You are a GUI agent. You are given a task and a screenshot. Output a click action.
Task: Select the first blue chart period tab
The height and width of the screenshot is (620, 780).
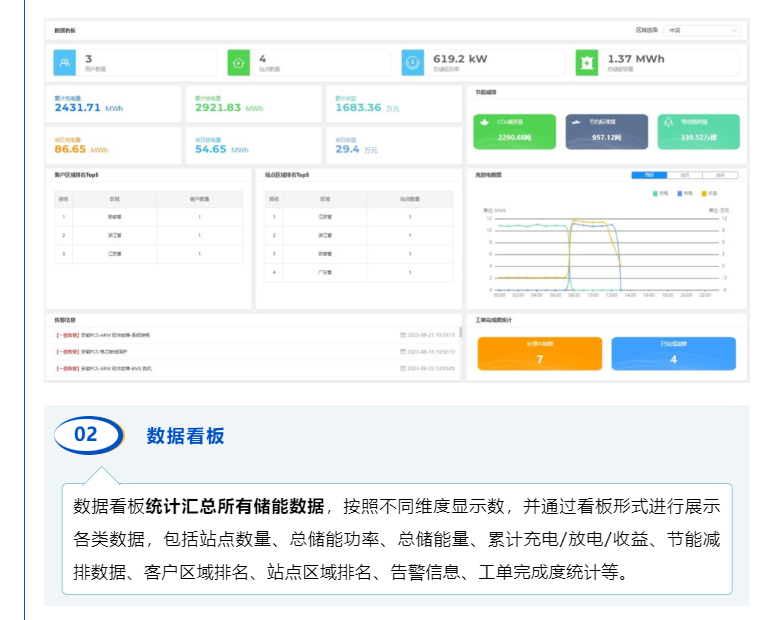[x=649, y=175]
